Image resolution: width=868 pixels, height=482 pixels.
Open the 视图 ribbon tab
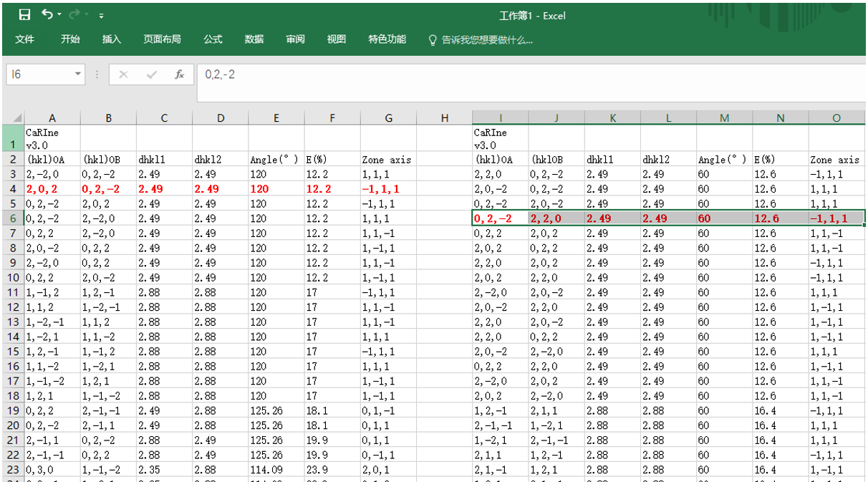click(337, 39)
